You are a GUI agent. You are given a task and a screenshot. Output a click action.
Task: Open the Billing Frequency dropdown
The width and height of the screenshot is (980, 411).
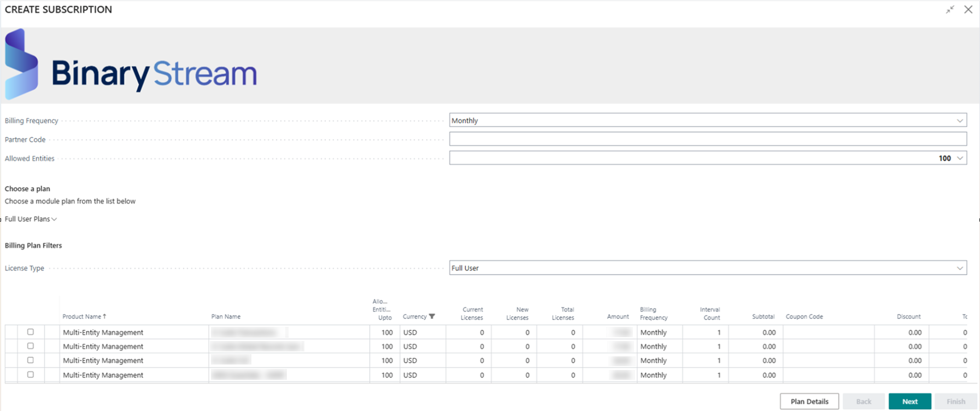click(960, 120)
